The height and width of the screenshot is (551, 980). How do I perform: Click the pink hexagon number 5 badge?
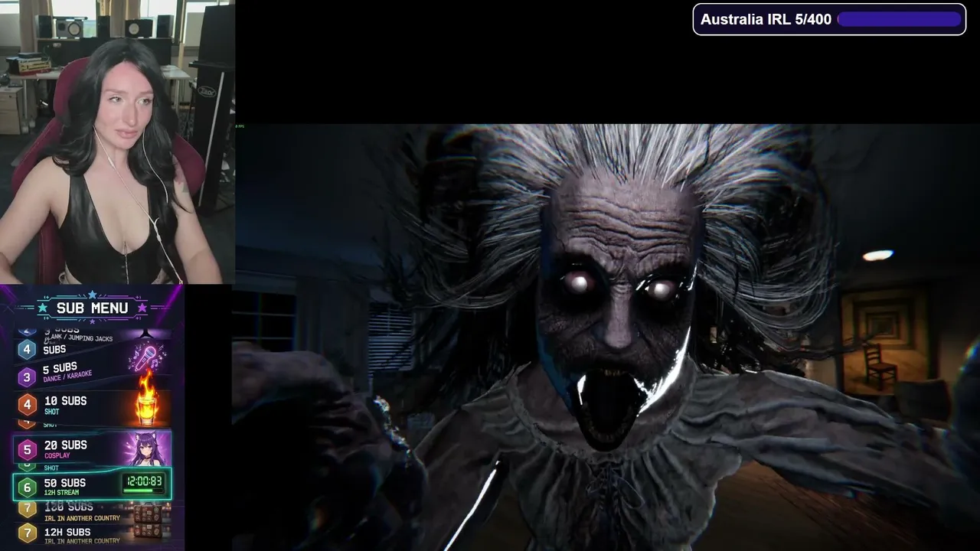point(28,449)
